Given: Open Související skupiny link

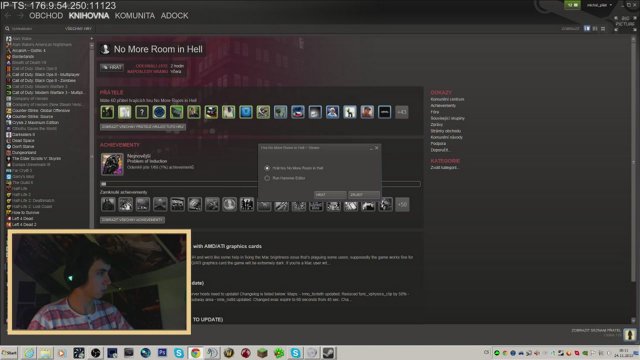Looking at the screenshot, I should click(x=447, y=118).
